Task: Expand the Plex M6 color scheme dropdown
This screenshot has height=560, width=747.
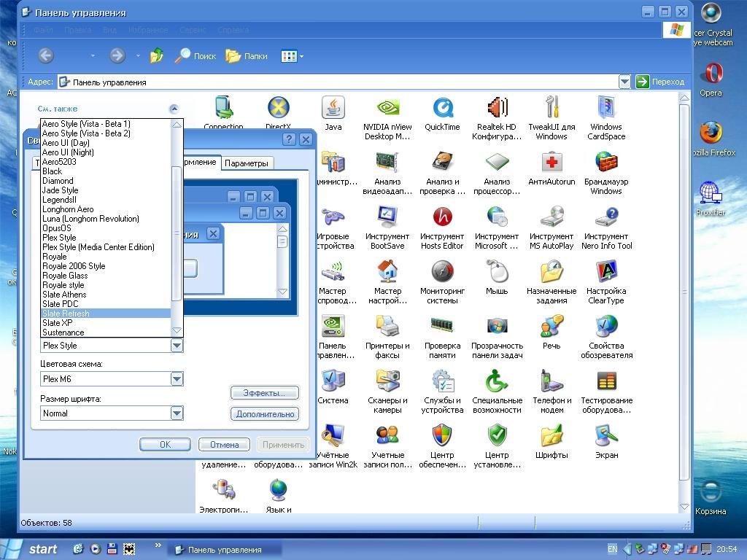Action: (177, 378)
